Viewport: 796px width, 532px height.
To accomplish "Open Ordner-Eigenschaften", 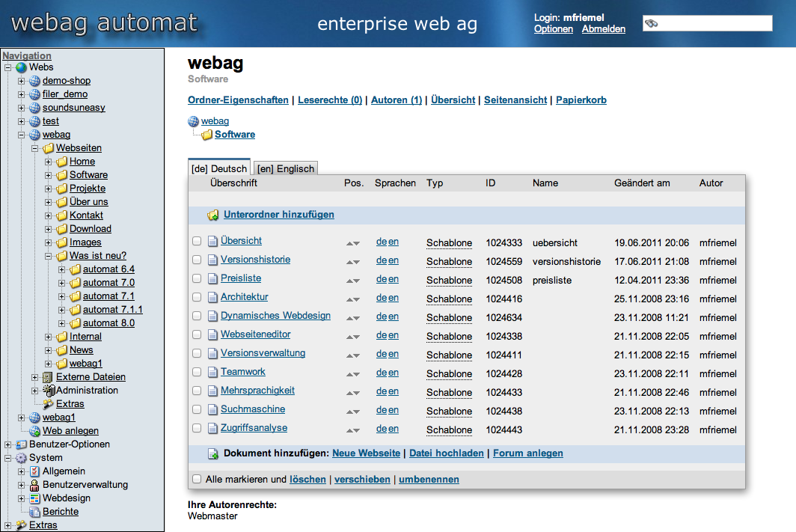I will coord(238,100).
